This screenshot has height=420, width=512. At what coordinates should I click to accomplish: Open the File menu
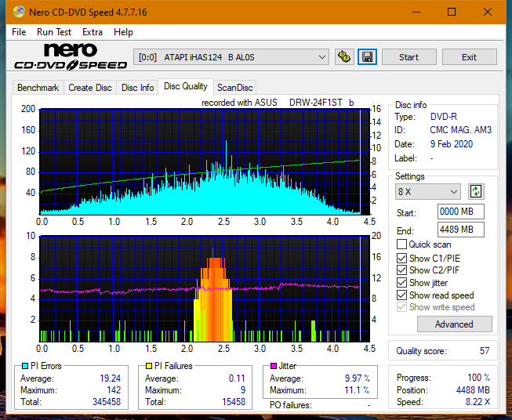19,32
